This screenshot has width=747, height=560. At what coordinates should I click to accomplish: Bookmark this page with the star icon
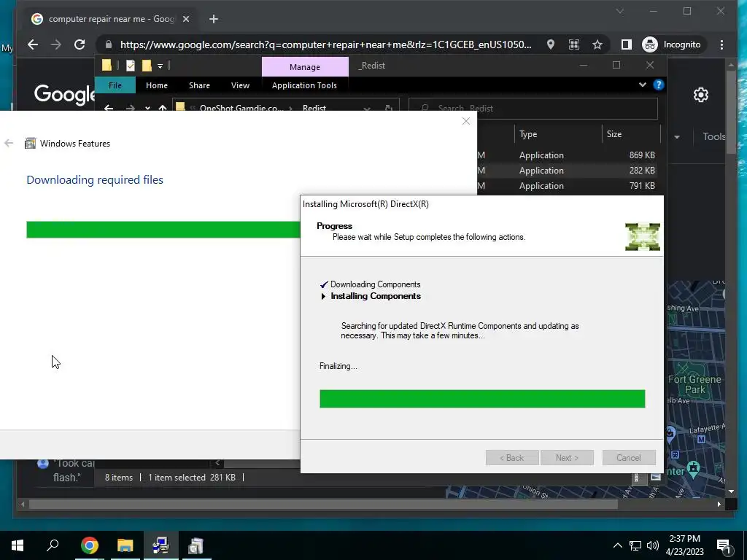pos(597,44)
